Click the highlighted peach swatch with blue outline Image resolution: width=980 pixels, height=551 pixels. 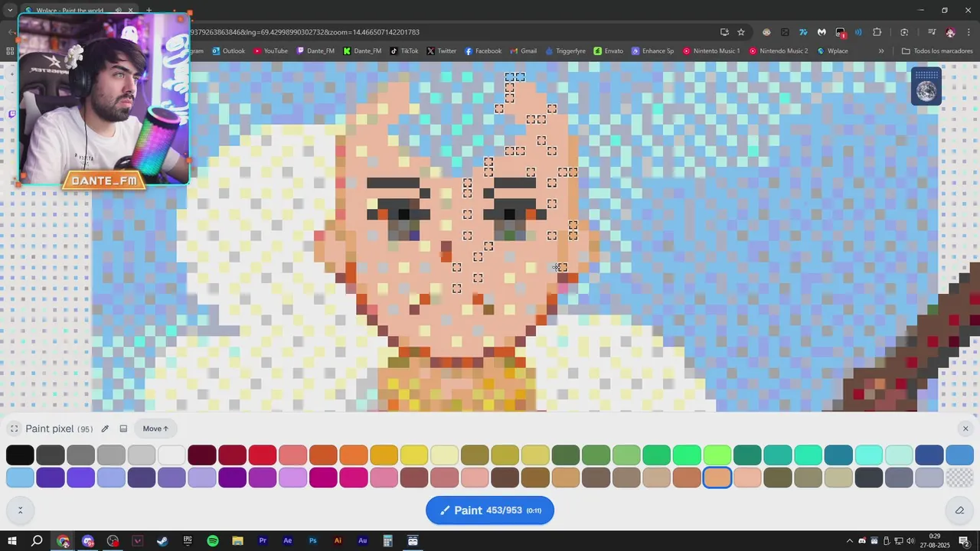pyautogui.click(x=717, y=478)
